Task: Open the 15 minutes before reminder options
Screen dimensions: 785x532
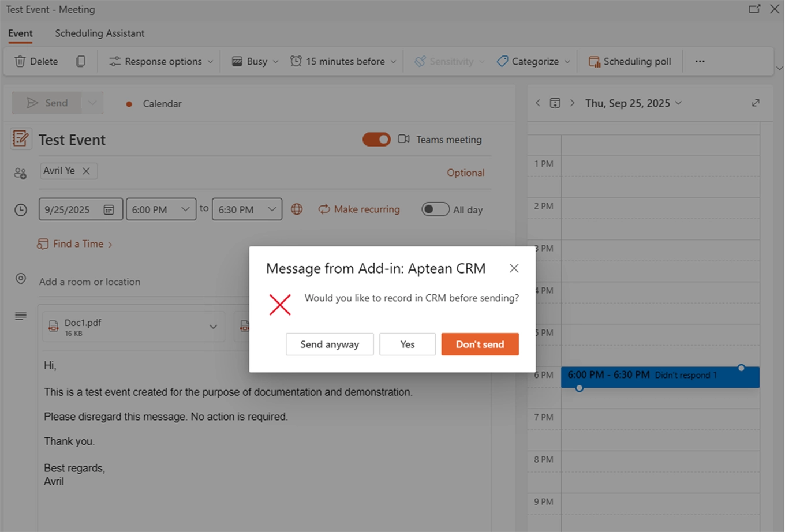Action: point(343,61)
